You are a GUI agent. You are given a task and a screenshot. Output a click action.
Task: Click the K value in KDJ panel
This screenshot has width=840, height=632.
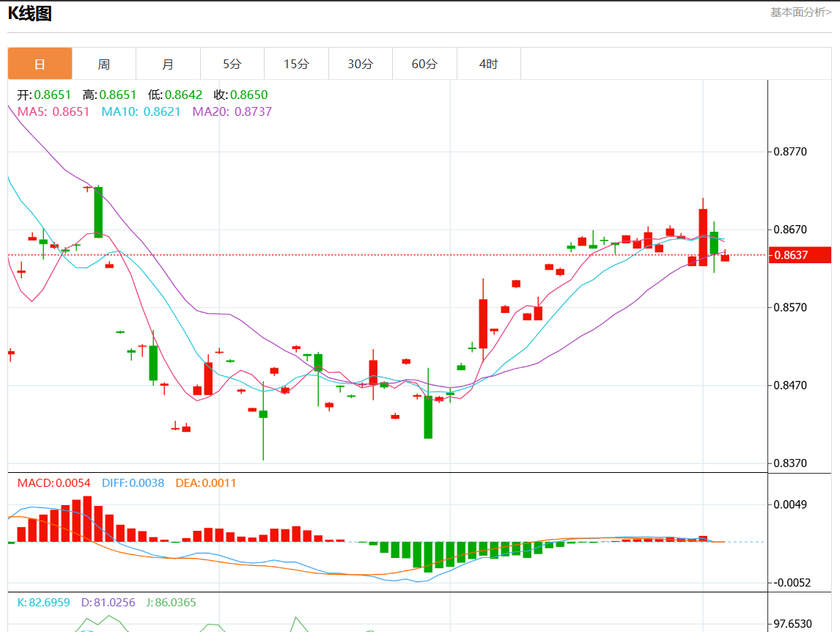(44, 603)
